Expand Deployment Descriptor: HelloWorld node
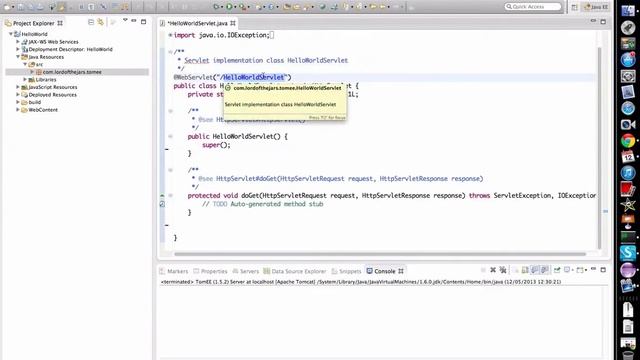 coord(18,49)
